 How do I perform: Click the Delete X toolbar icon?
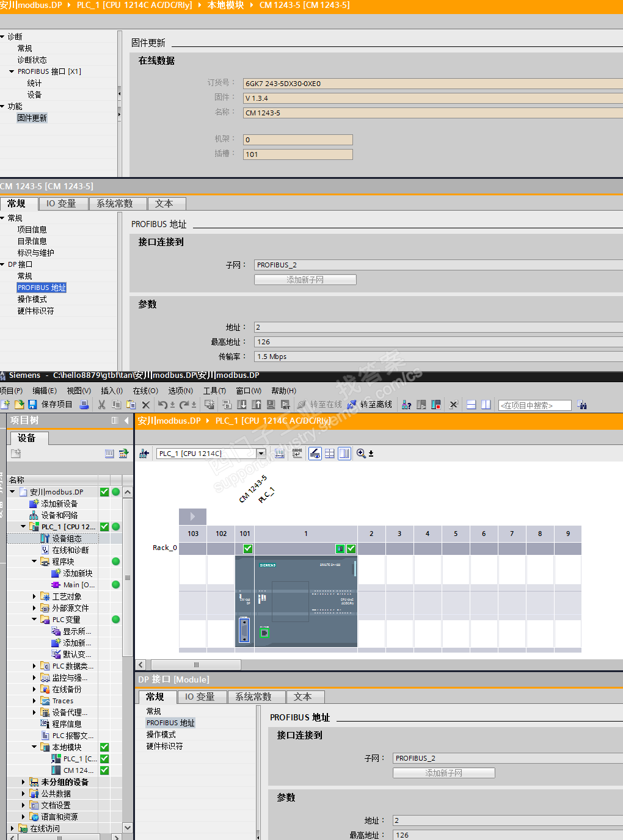pyautogui.click(x=145, y=404)
